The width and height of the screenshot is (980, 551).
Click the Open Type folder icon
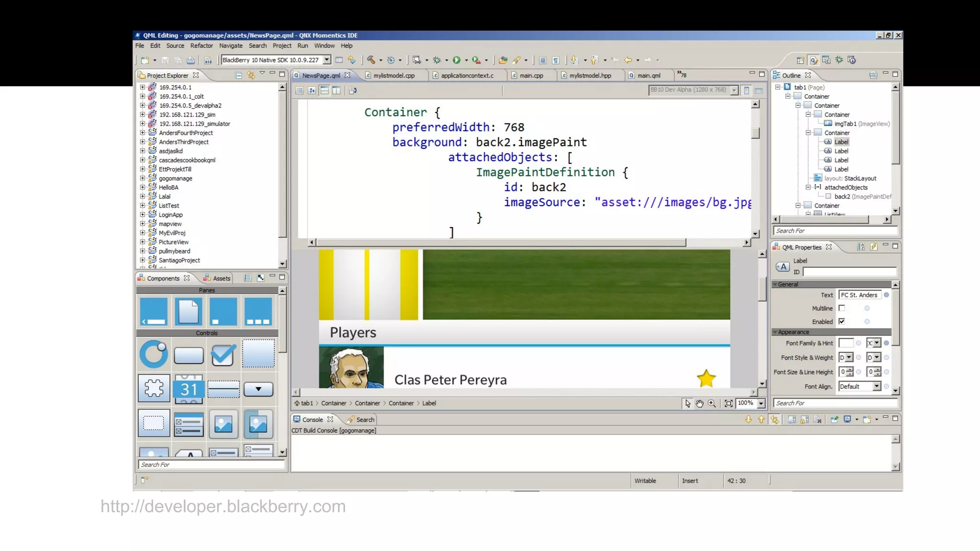coord(502,60)
